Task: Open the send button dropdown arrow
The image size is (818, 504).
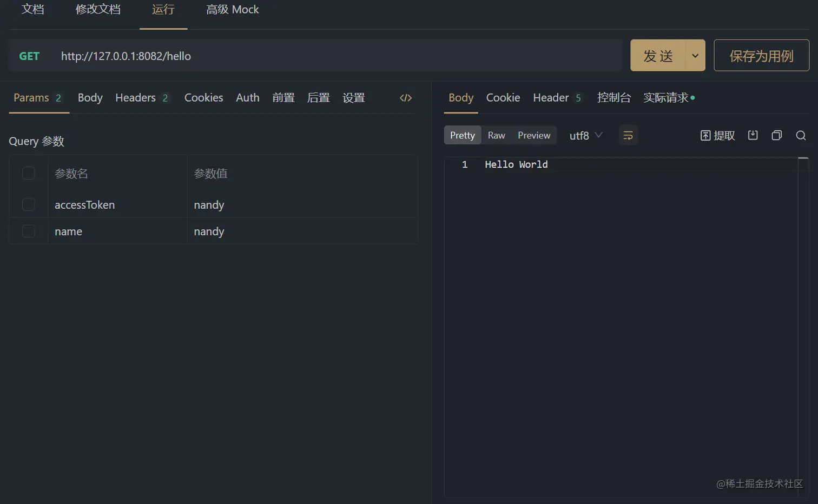Action: [x=695, y=55]
